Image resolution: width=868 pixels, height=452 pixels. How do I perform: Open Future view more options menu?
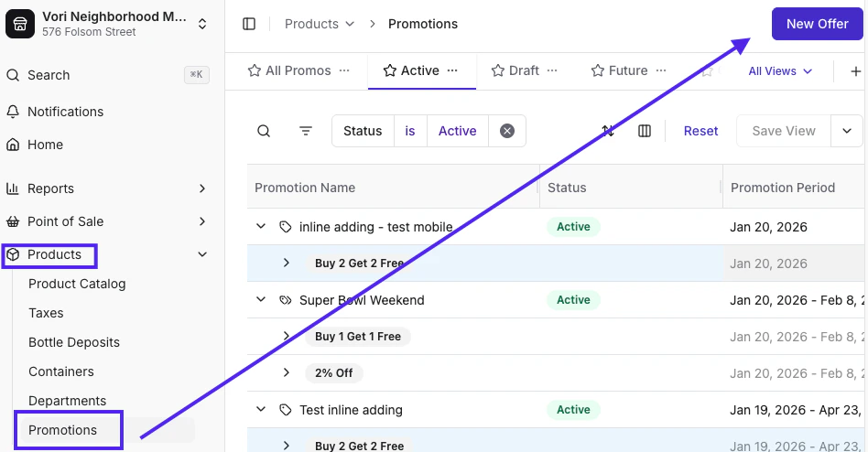tap(661, 70)
